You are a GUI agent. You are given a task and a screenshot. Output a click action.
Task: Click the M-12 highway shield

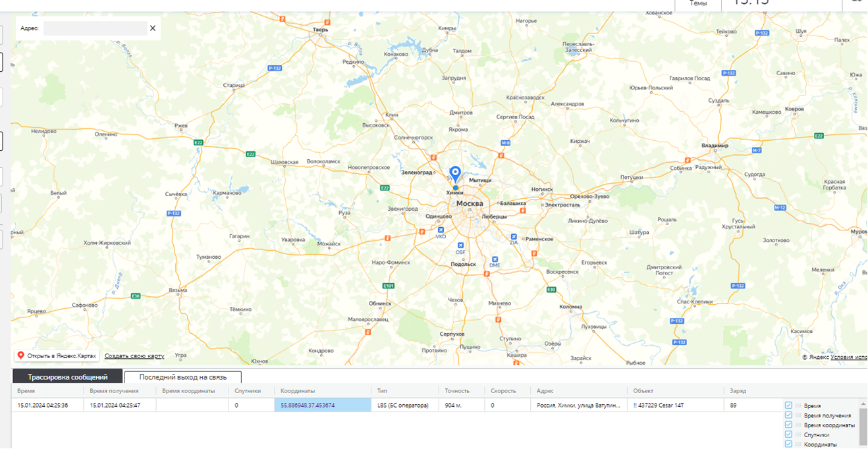780,207
